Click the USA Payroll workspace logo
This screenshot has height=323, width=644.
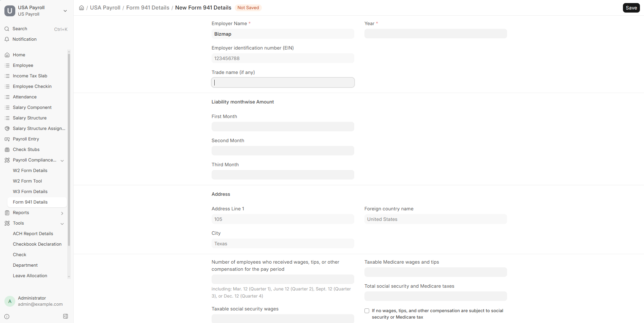click(x=10, y=11)
